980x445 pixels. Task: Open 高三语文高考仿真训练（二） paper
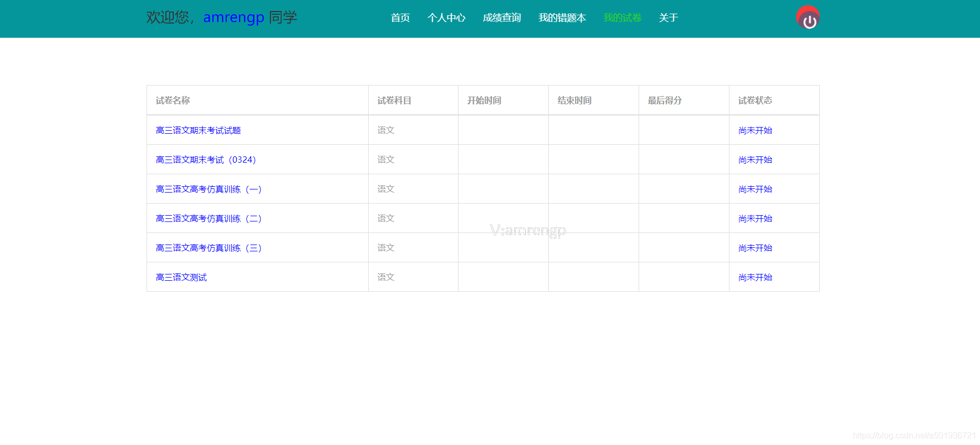[208, 218]
